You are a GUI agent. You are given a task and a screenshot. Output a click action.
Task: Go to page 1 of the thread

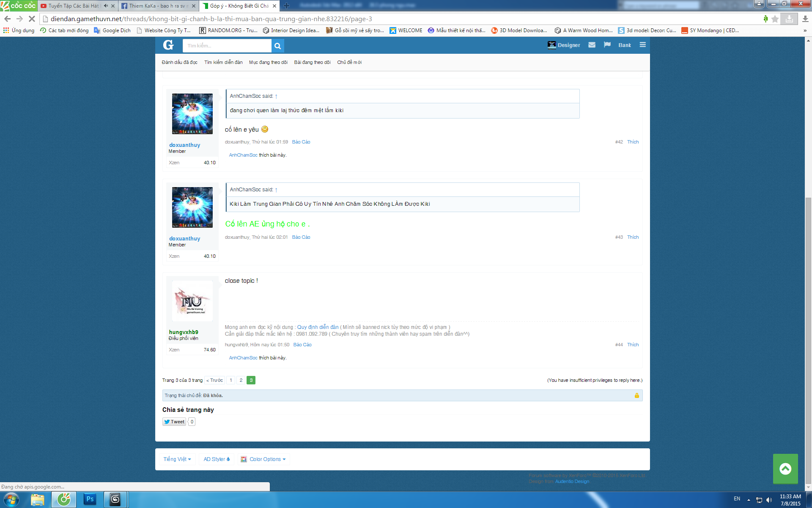[x=231, y=380]
